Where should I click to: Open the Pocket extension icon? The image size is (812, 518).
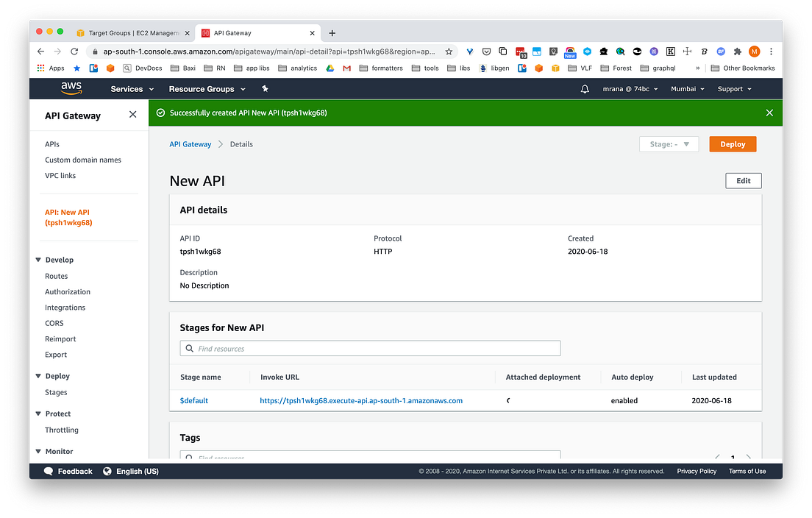click(487, 52)
